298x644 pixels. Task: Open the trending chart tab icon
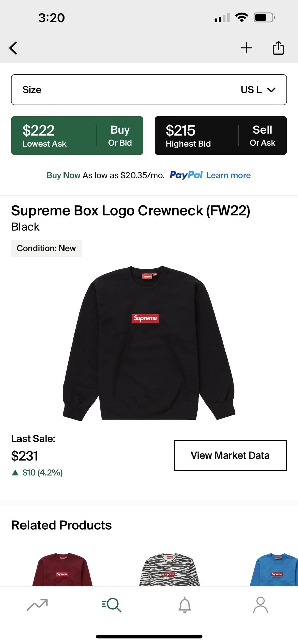click(x=37, y=605)
